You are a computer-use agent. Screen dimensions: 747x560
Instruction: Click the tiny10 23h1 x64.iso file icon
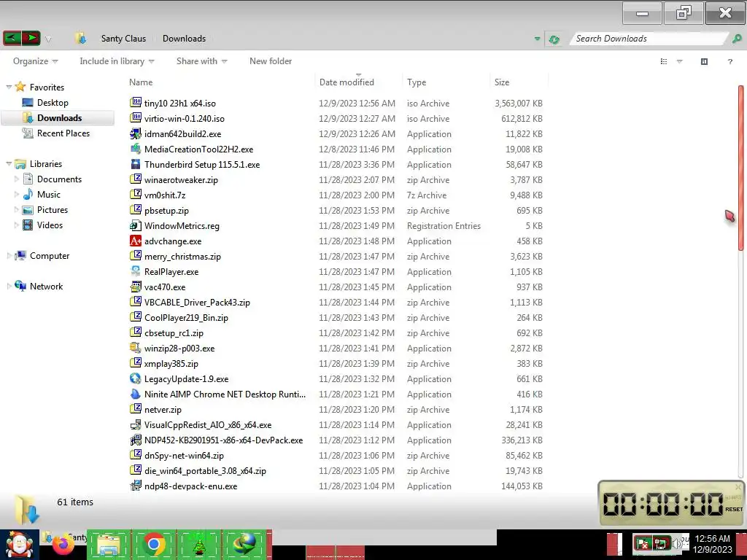(x=136, y=102)
